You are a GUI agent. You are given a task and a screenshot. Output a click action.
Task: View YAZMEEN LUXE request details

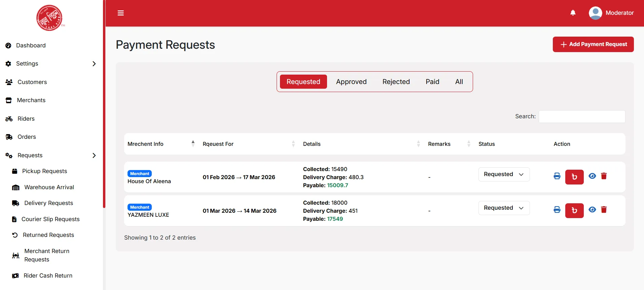593,209
